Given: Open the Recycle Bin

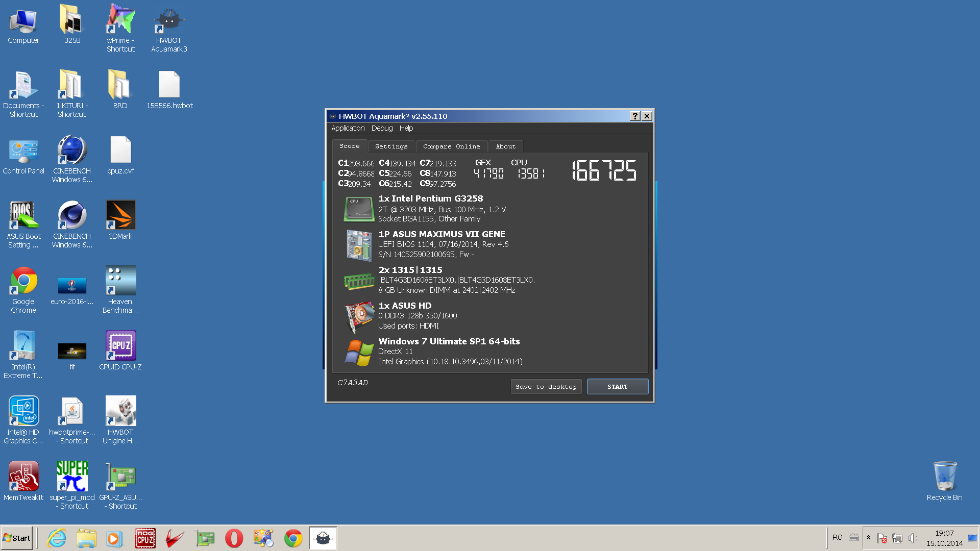Looking at the screenshot, I should 944,482.
